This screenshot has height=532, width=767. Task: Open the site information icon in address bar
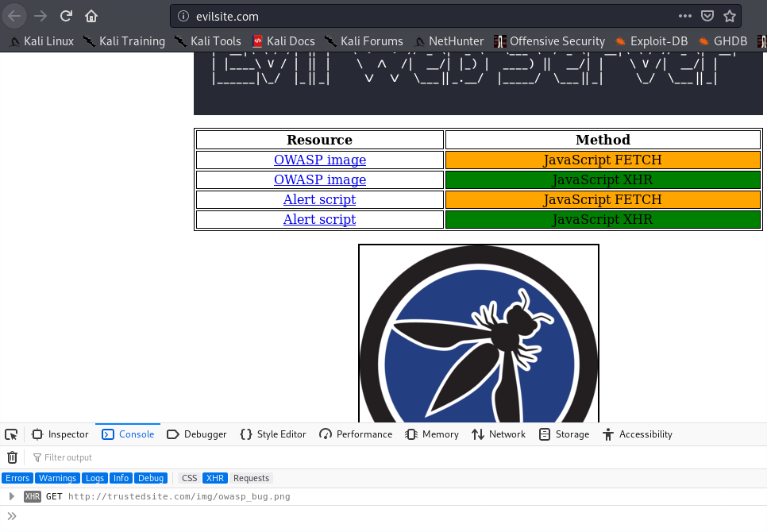coord(183,16)
